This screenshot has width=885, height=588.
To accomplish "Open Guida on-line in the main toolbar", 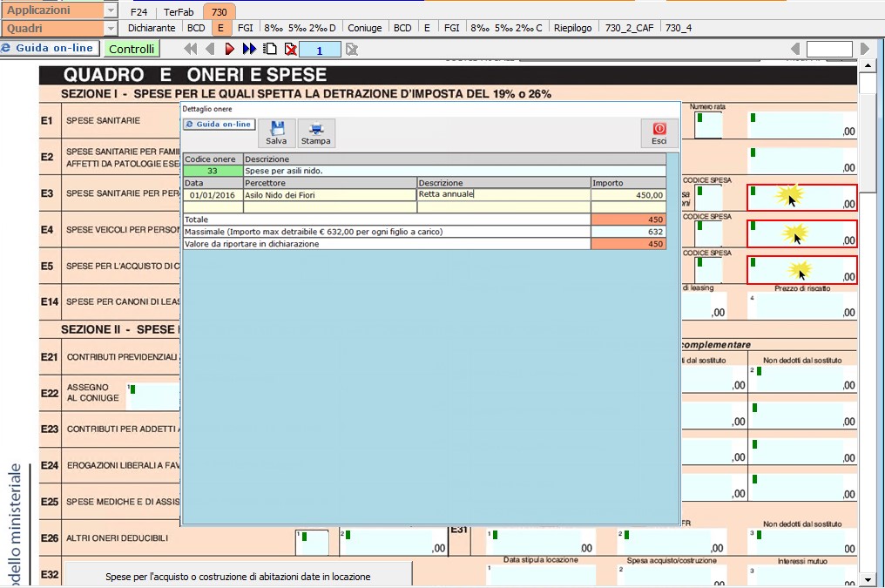I will tap(50, 49).
